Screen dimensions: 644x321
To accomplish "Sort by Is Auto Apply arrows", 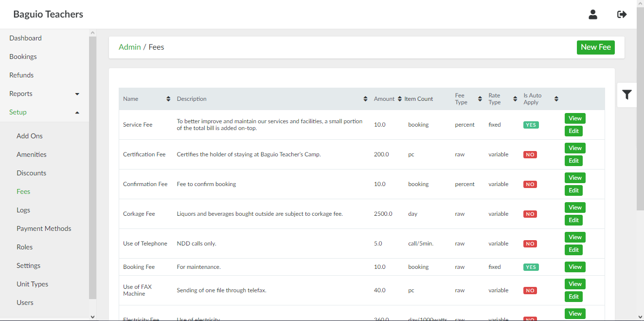I will (556, 99).
